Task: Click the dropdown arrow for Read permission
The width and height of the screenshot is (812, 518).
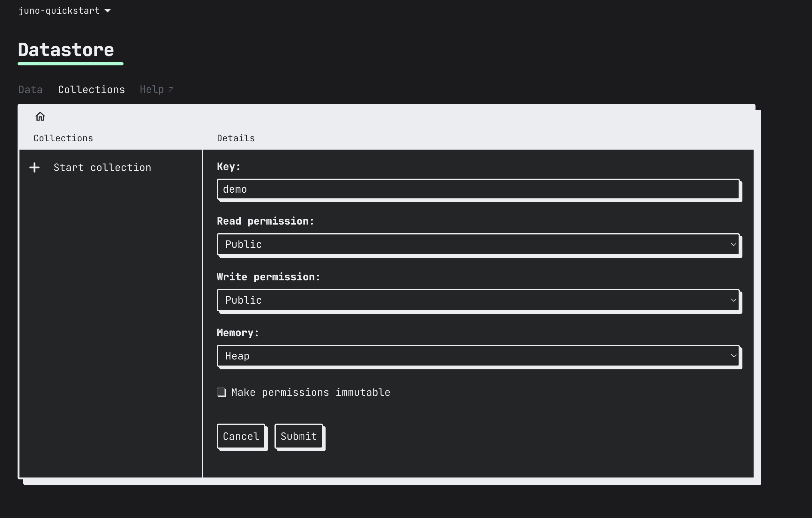Action: tap(733, 244)
